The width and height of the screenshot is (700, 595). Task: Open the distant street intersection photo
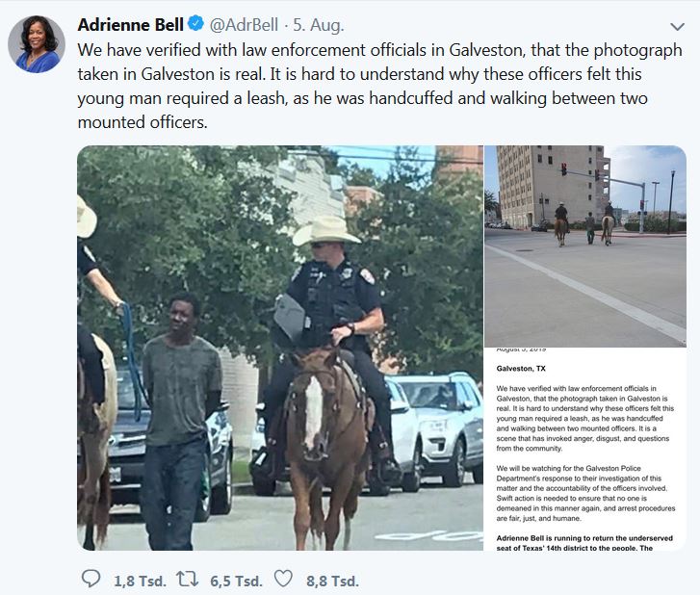pos(585,246)
